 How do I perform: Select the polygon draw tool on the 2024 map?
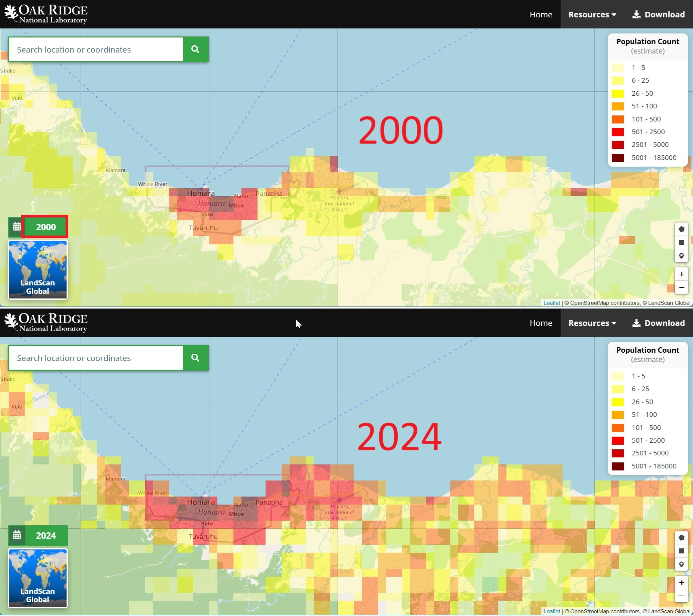point(682,537)
